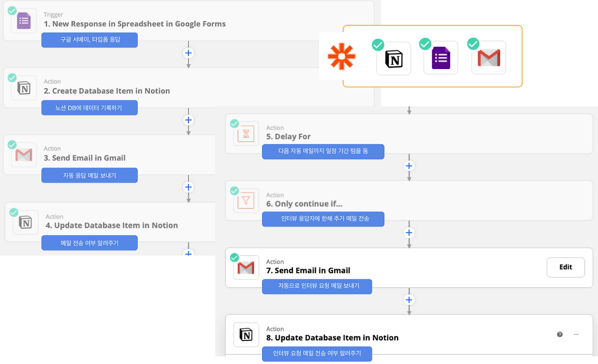Viewport: 598px width, 364px height.
Task: Click the Edit button on step 7
Action: (x=566, y=267)
